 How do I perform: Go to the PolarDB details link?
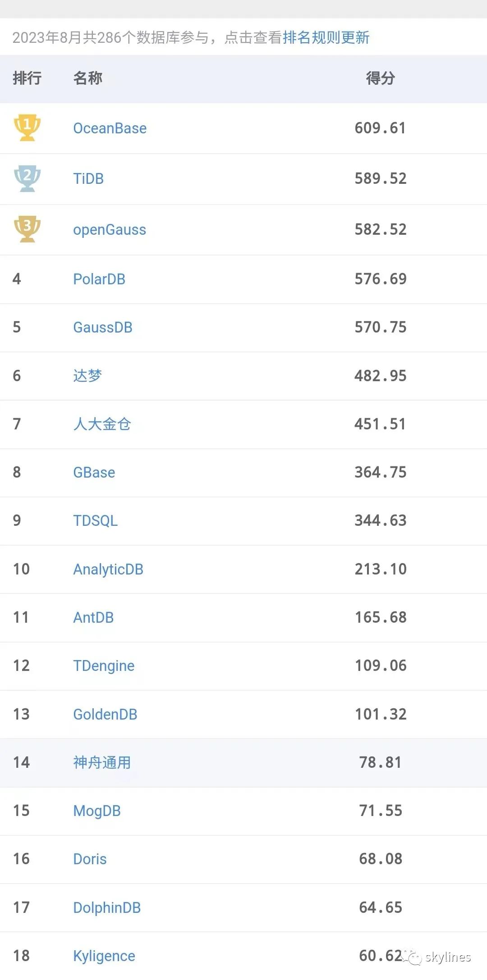coord(99,279)
